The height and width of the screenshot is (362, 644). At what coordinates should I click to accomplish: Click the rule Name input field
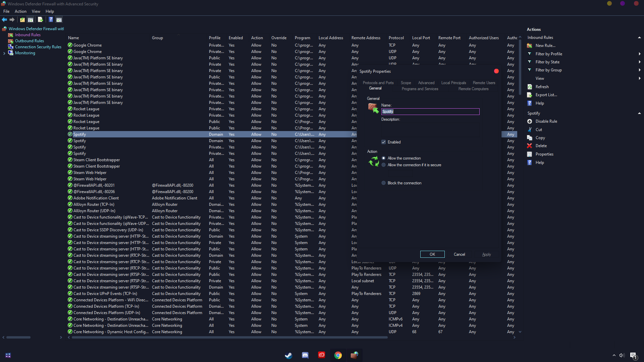(x=430, y=112)
